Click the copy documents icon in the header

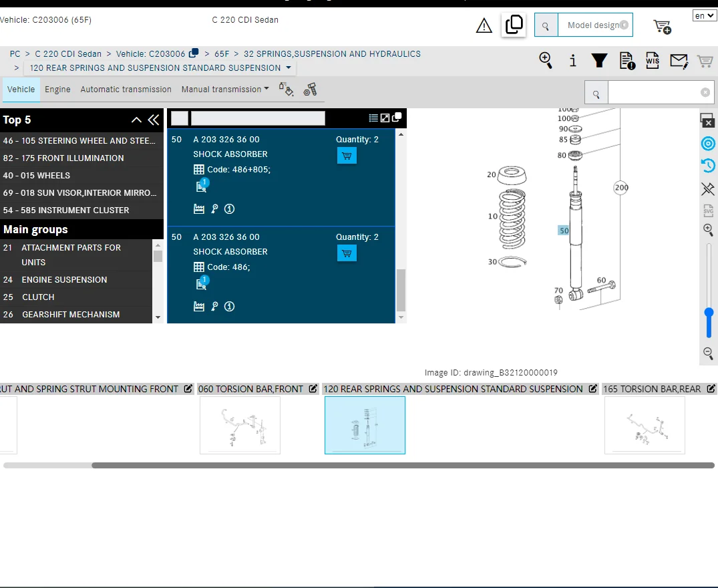click(514, 25)
